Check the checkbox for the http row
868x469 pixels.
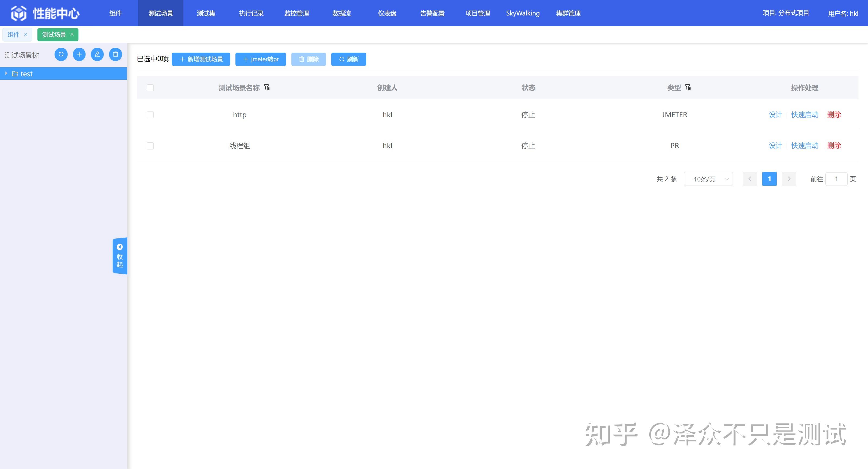click(150, 115)
